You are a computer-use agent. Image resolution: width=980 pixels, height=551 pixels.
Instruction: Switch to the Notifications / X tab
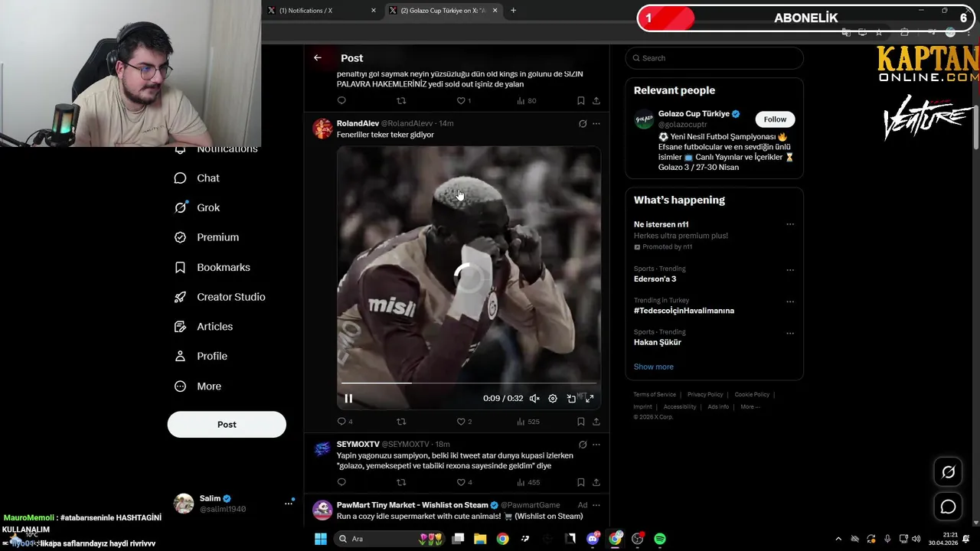coord(320,11)
